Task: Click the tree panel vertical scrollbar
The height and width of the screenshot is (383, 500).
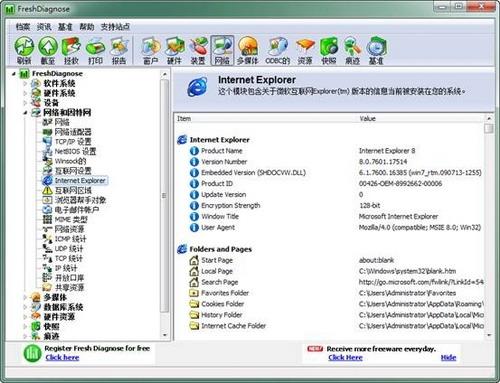Action: 164,195
